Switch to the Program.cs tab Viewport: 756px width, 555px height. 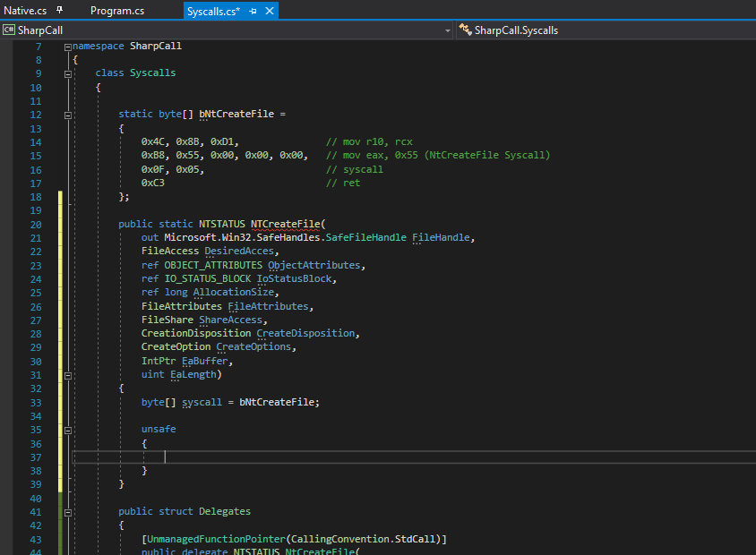point(117,11)
